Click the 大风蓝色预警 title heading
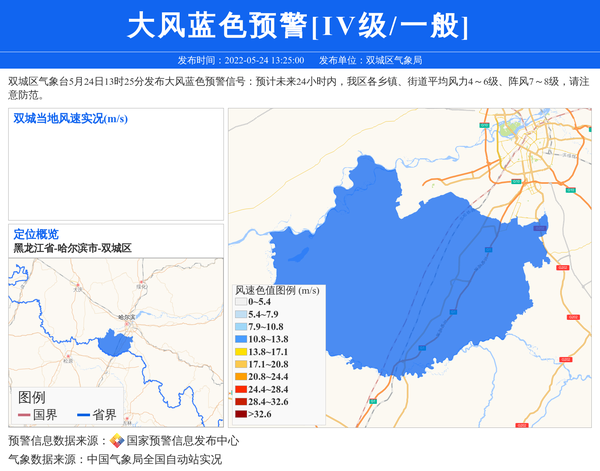This screenshot has height=471, width=600. click(298, 25)
